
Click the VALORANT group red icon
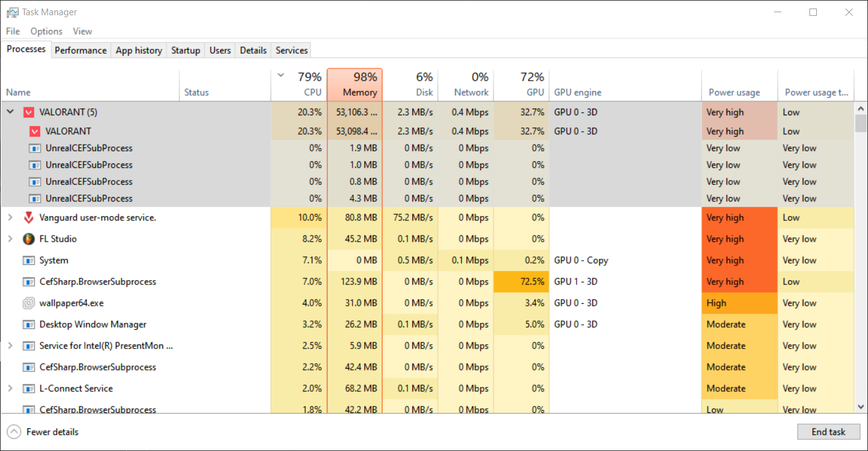coord(29,112)
